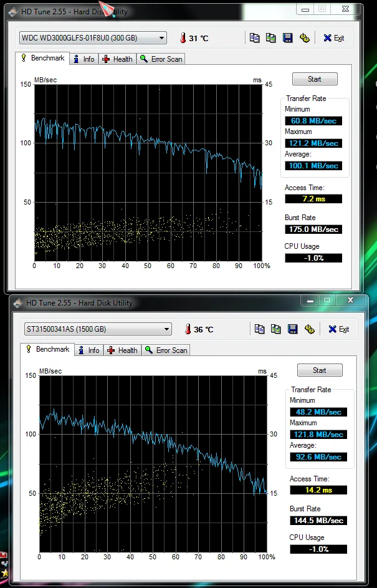Minimize the WDC HD Tune window
377x588 pixels.
(305, 9)
